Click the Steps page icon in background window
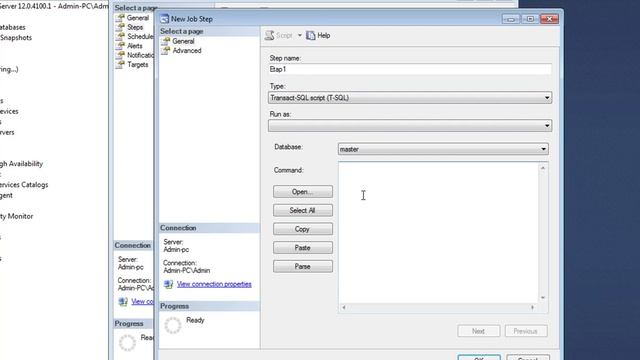Screen dimensions: 640x360 (120, 27)
